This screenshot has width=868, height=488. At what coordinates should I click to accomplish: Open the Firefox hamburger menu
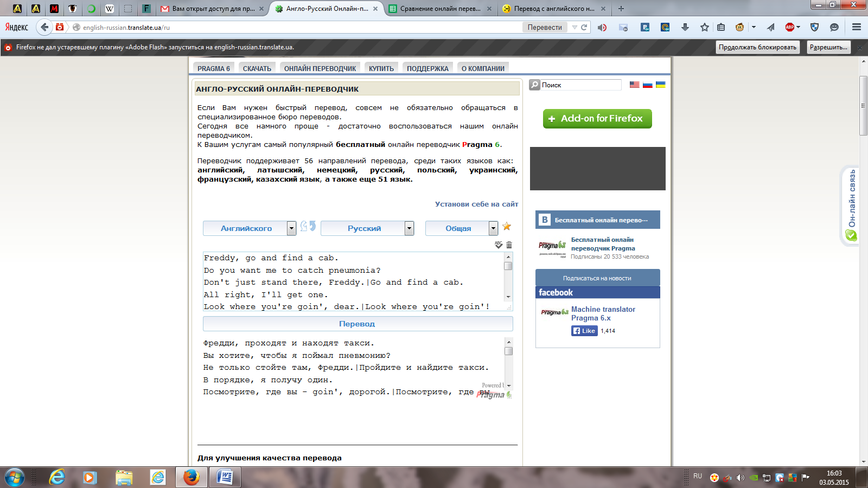point(857,27)
